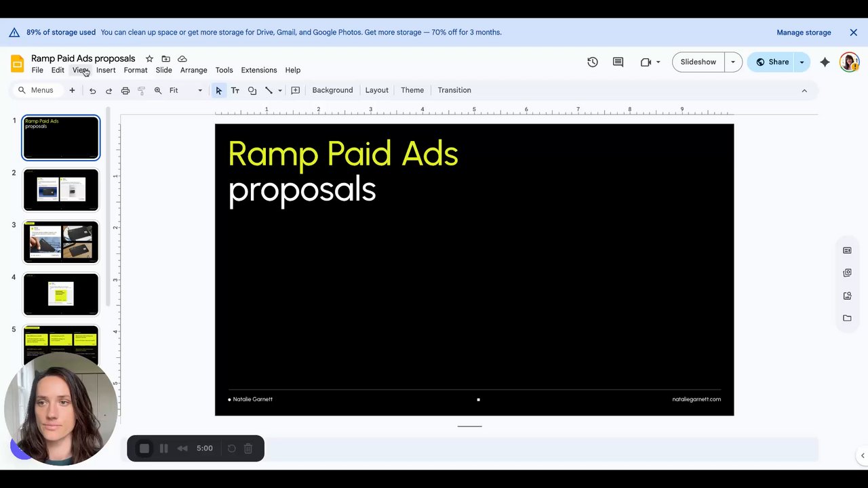Expand the video camera dropdown arrow
This screenshot has width=868, height=488.
coord(658,62)
